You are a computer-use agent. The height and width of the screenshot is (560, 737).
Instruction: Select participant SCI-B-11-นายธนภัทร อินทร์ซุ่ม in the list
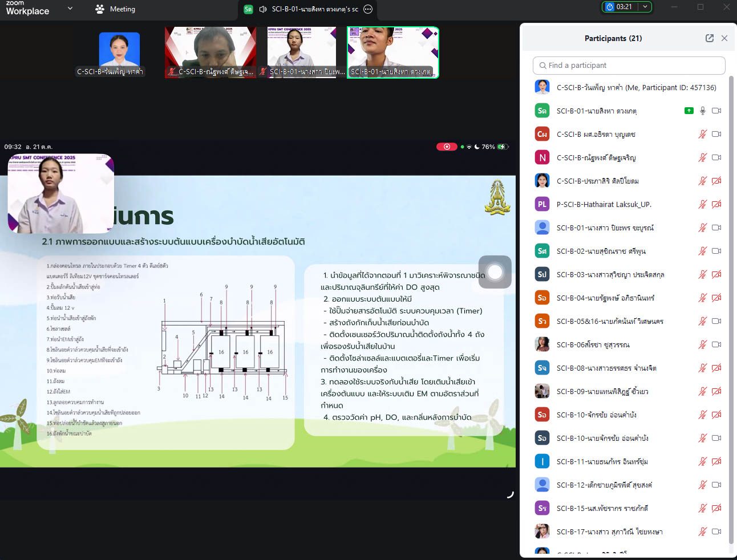(602, 461)
